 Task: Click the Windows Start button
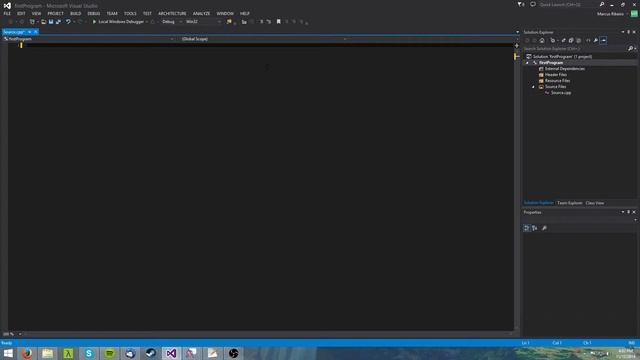pyautogui.click(x=8, y=353)
